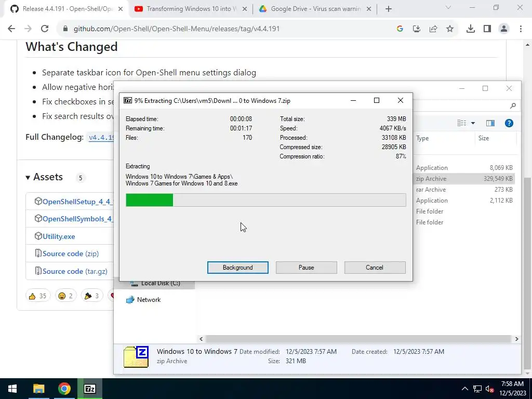Download Source code (tar.gz)

tap(75, 271)
